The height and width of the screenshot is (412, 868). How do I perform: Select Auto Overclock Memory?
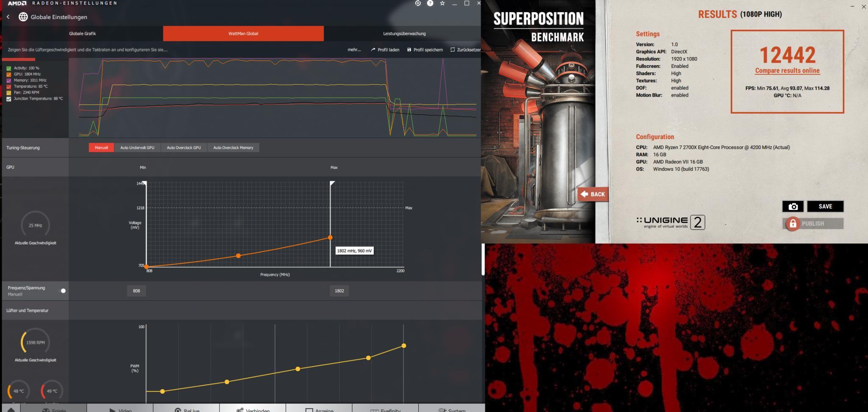(x=233, y=148)
